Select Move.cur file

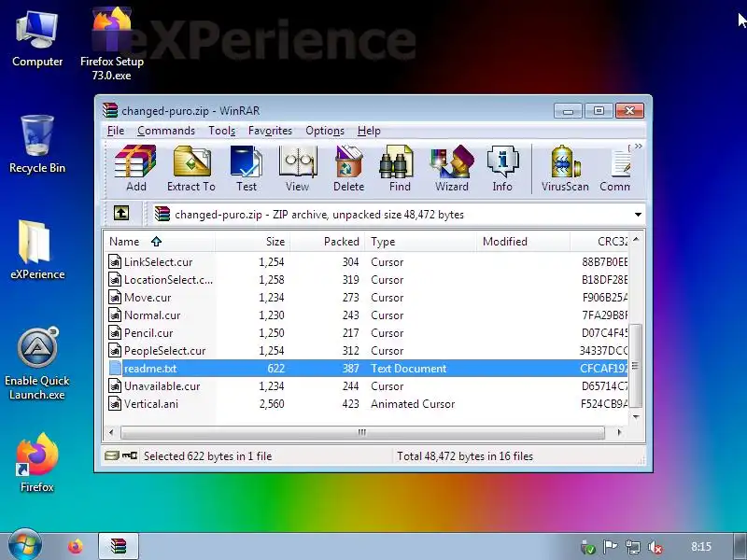click(366, 298)
